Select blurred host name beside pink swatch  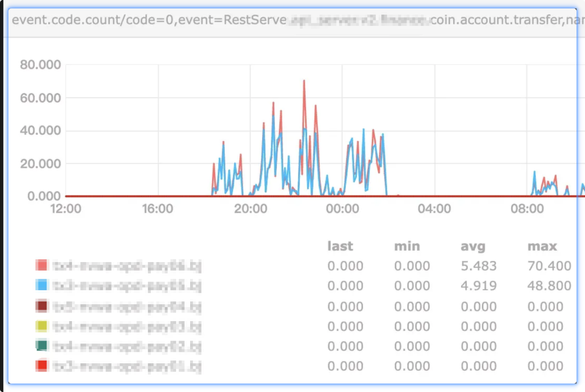127,266
